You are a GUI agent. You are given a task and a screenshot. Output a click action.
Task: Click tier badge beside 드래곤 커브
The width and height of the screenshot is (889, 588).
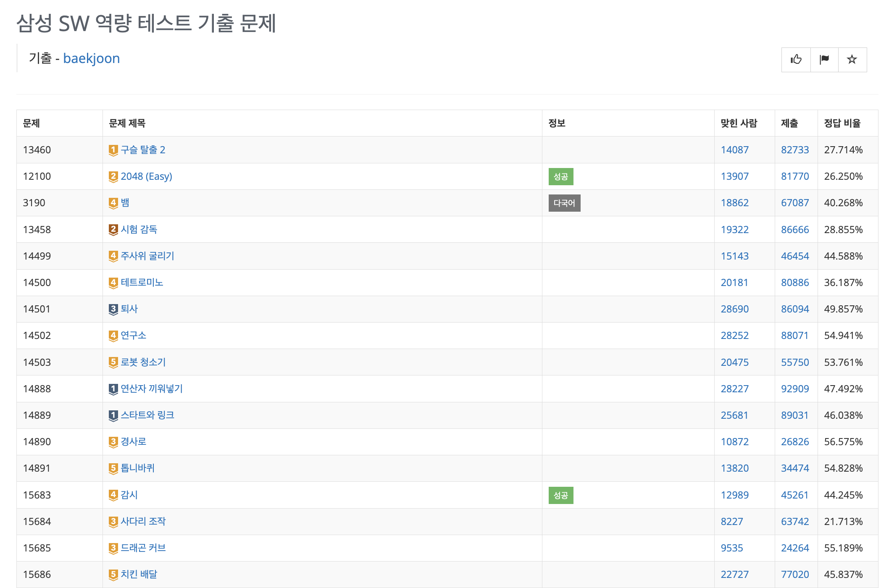[x=113, y=549]
